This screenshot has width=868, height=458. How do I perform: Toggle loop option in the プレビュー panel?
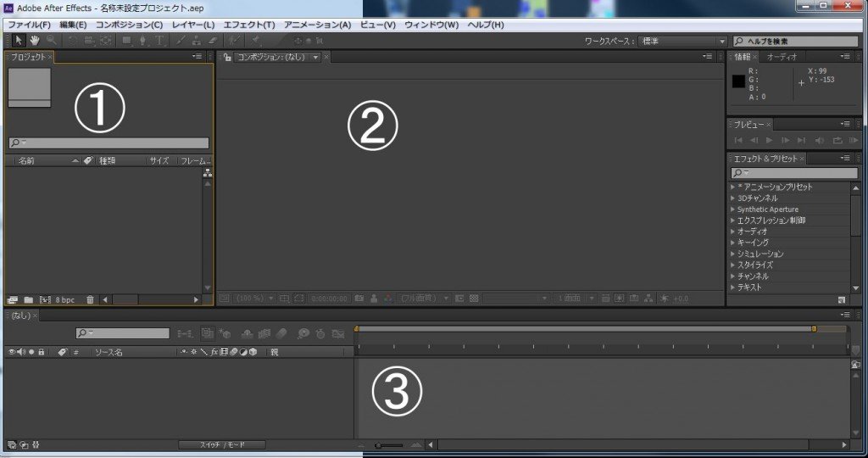click(x=837, y=141)
